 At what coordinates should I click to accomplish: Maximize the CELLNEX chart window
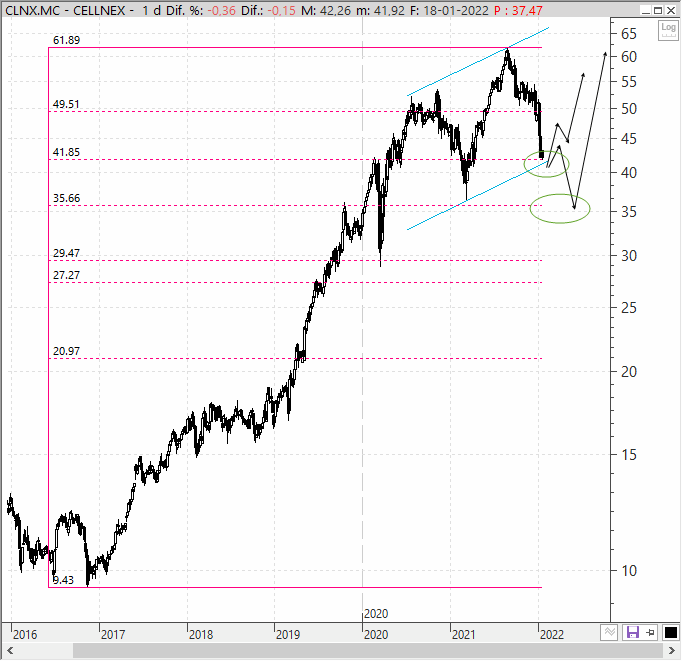click(658, 10)
